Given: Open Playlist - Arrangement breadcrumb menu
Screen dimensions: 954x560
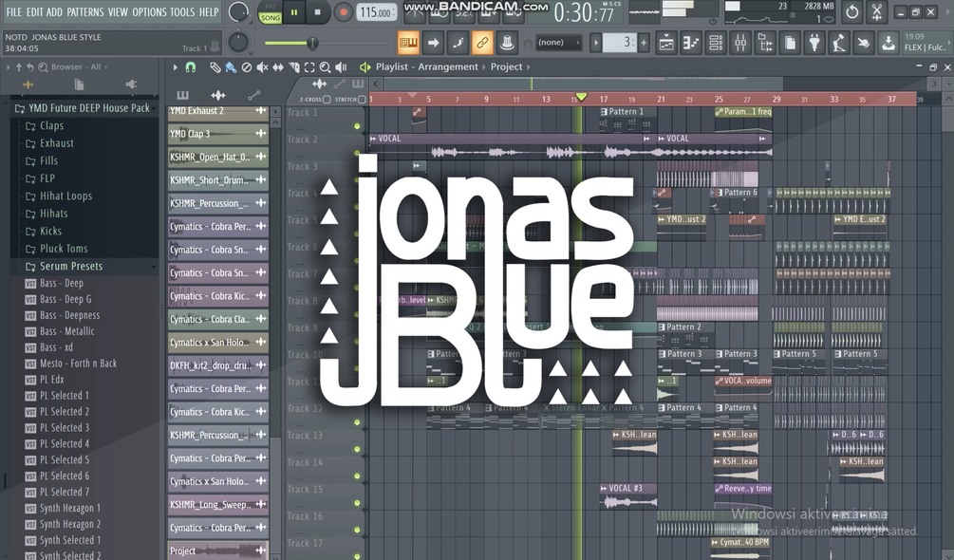Looking at the screenshot, I should [426, 66].
